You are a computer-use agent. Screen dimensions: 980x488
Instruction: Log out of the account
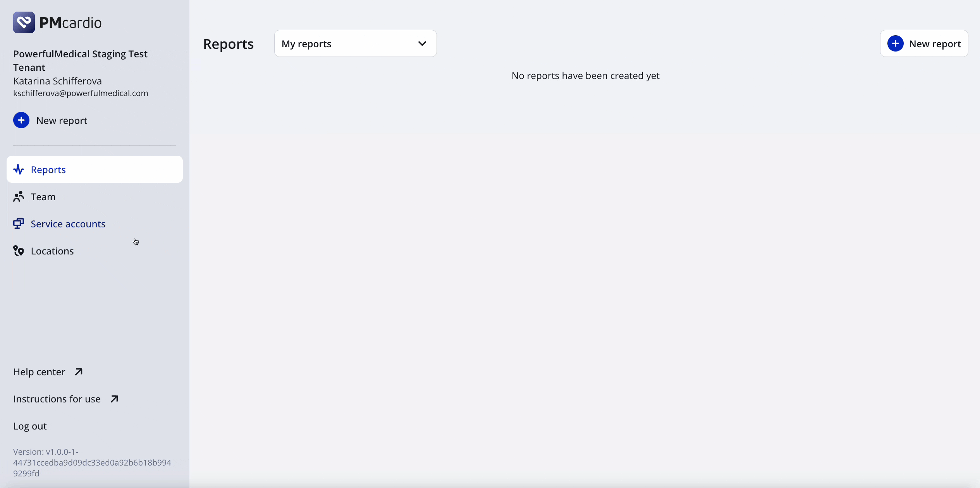click(x=30, y=426)
